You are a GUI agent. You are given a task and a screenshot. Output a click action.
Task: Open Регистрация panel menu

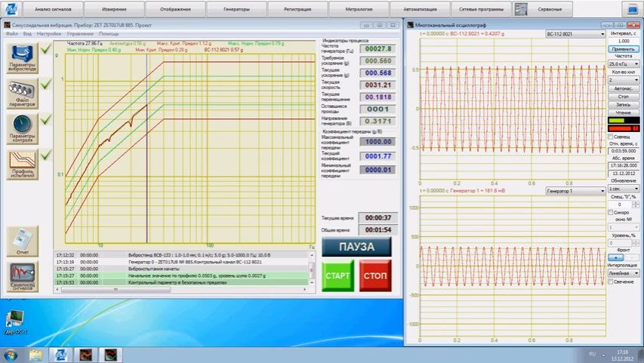pyautogui.click(x=297, y=9)
